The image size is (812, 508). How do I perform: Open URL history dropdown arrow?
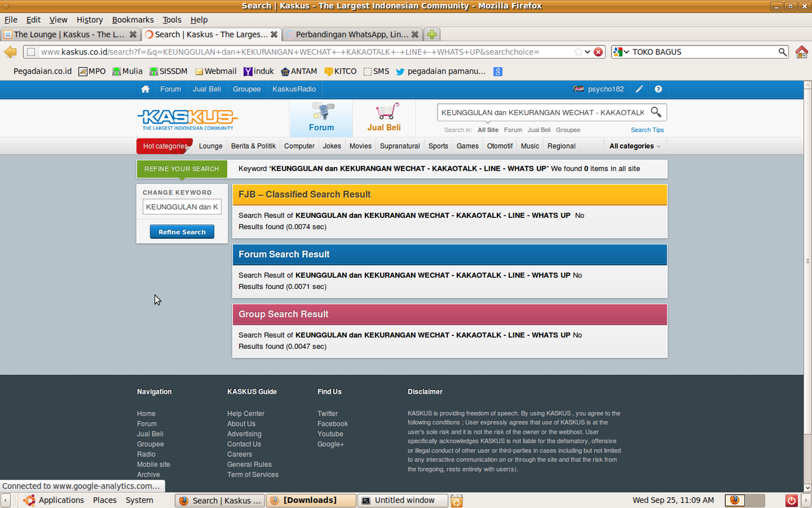pos(587,52)
